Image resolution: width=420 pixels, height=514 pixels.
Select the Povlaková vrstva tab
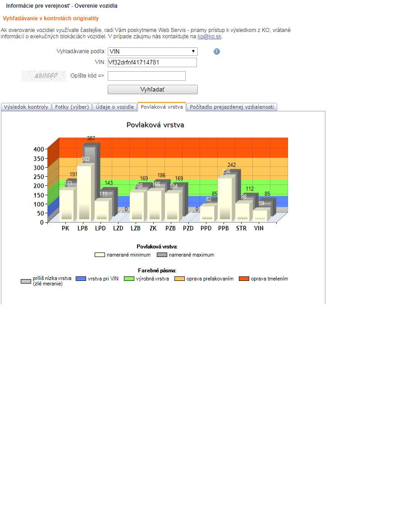click(x=161, y=107)
